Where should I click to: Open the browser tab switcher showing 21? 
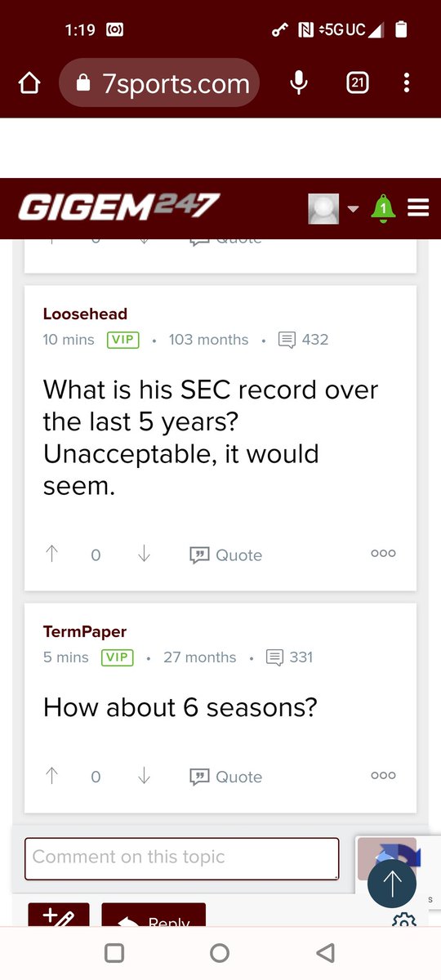357,82
